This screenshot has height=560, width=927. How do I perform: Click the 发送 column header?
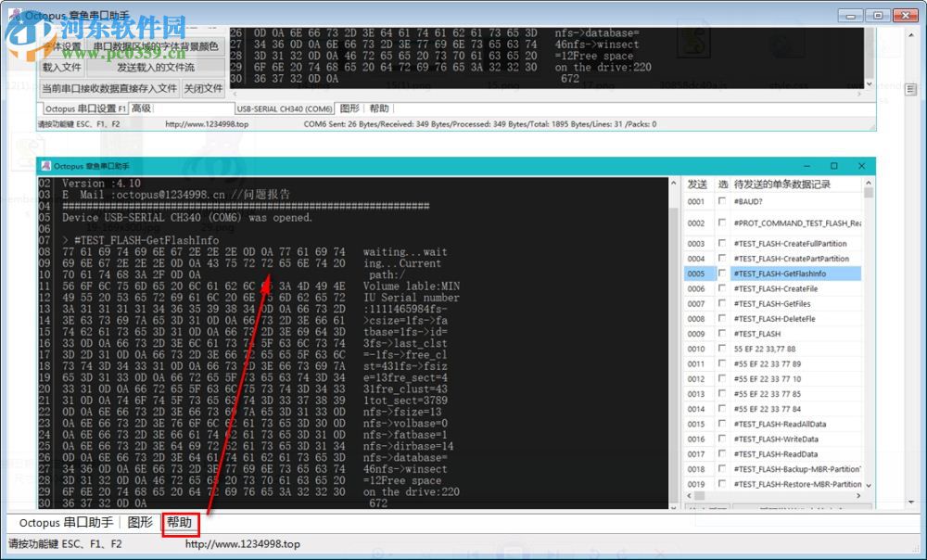tap(698, 185)
